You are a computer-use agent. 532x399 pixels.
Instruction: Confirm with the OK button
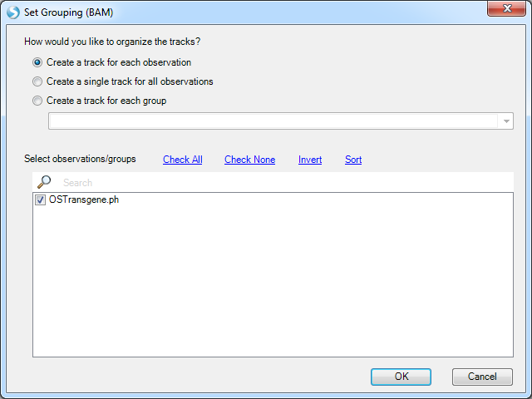pos(401,377)
